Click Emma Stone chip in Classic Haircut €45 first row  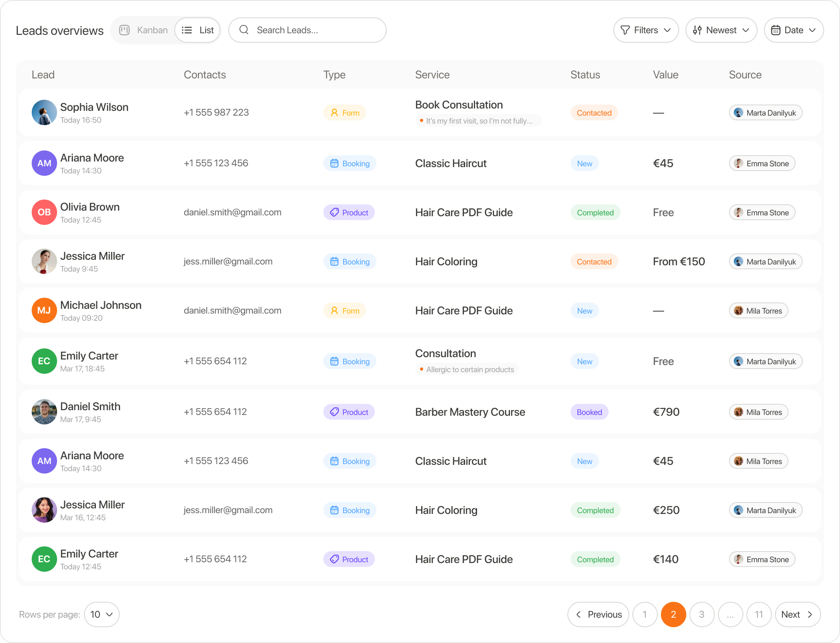click(x=762, y=164)
